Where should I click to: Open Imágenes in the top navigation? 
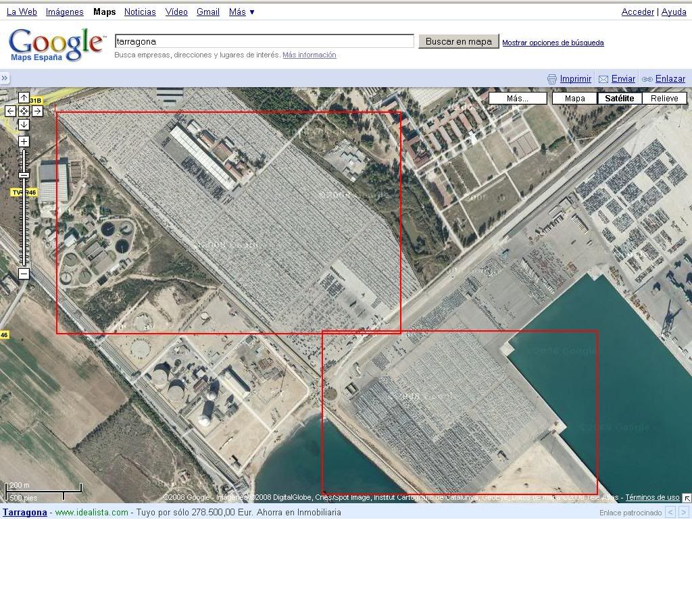tap(64, 12)
